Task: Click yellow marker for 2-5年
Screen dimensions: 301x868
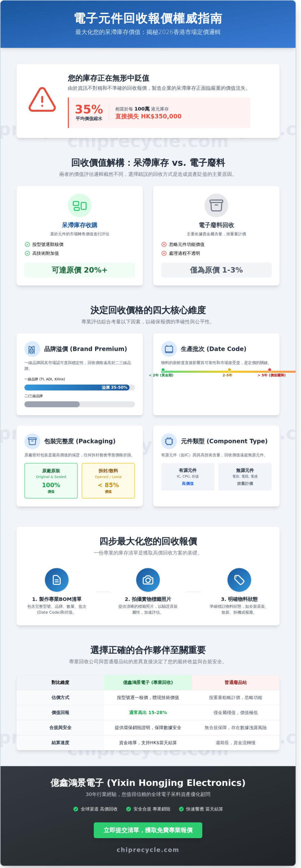Action: pyautogui.click(x=229, y=370)
